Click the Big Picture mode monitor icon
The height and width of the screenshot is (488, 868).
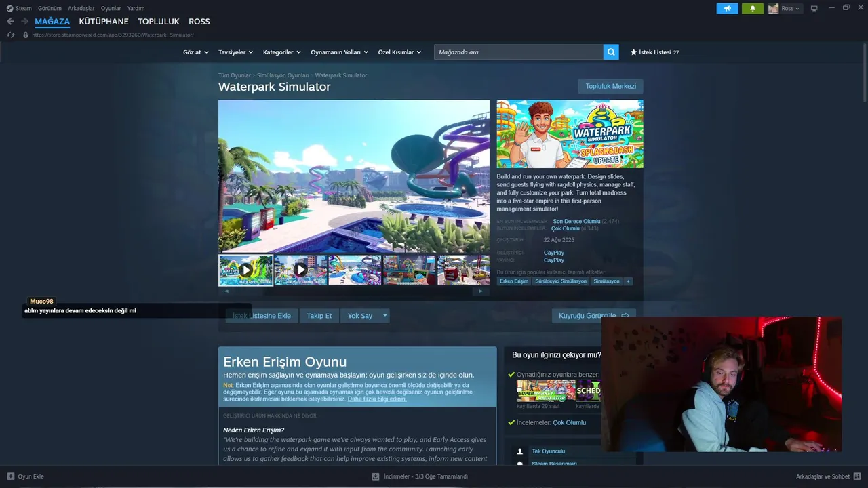tap(814, 8)
